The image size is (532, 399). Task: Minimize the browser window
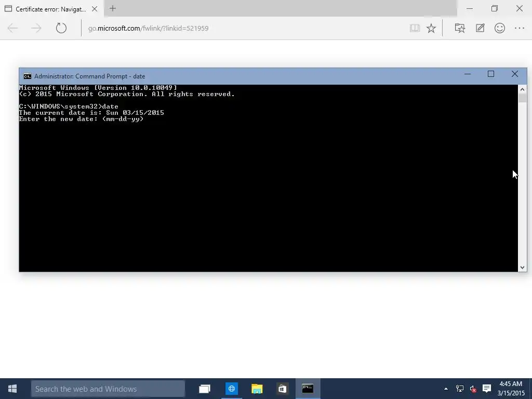(x=470, y=8)
